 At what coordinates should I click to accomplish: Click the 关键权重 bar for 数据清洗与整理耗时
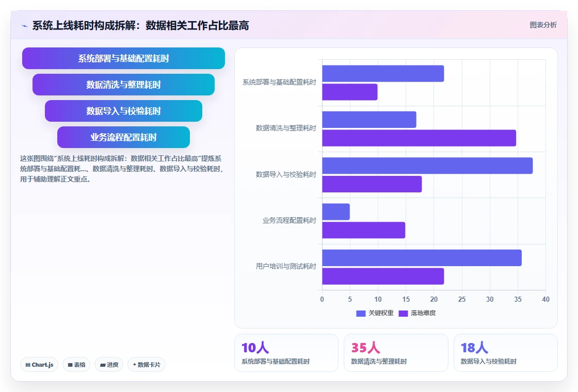369,120
